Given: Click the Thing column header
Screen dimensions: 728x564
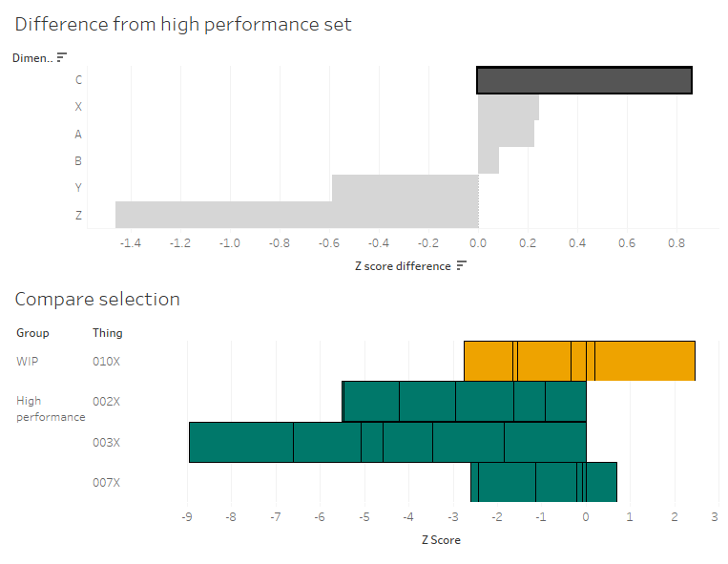Looking at the screenshot, I should (107, 333).
